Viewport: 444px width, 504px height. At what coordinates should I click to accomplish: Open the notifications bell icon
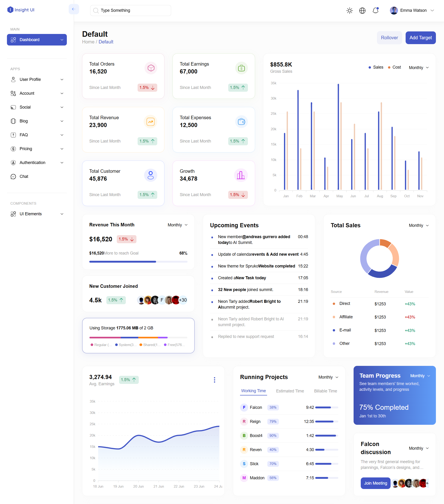[375, 11]
